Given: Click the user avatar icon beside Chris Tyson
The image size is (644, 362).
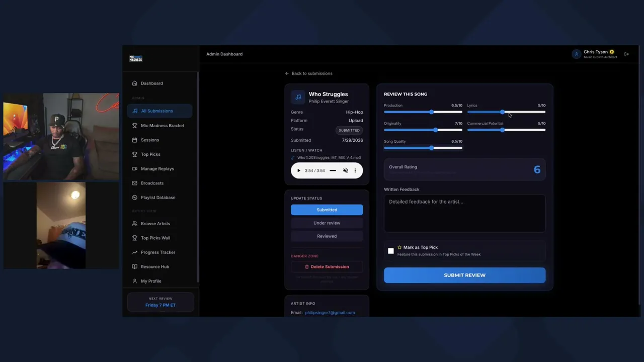Looking at the screenshot, I should click(577, 54).
